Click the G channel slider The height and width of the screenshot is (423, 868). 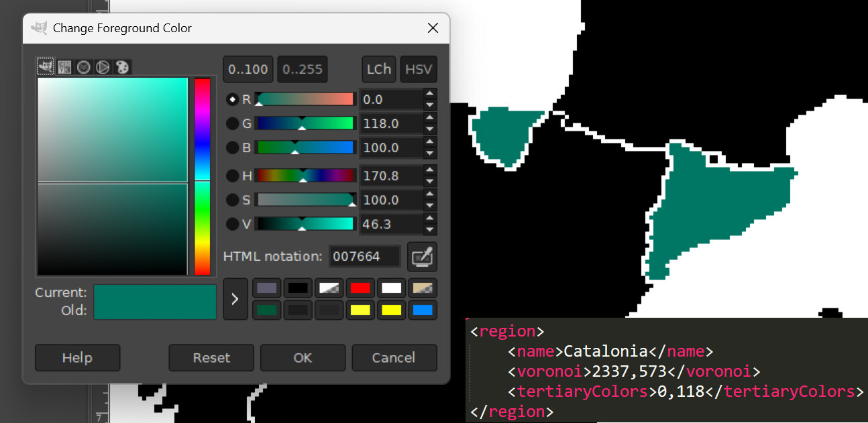(305, 123)
